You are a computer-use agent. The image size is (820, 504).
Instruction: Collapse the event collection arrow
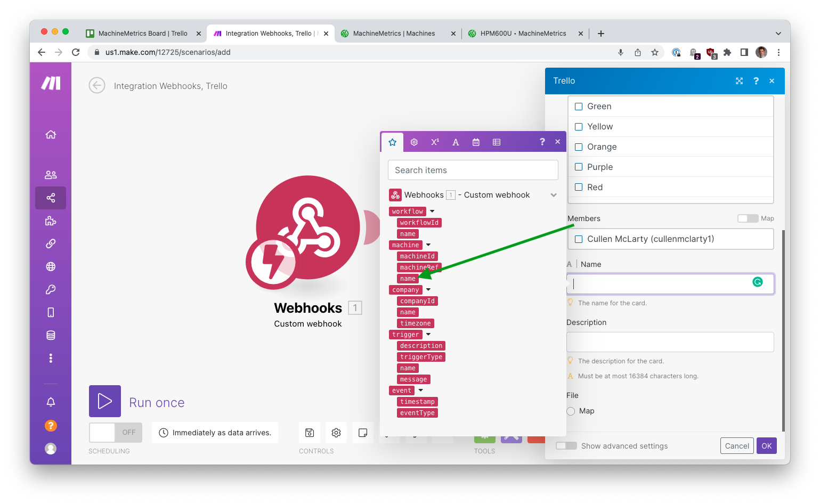click(421, 391)
